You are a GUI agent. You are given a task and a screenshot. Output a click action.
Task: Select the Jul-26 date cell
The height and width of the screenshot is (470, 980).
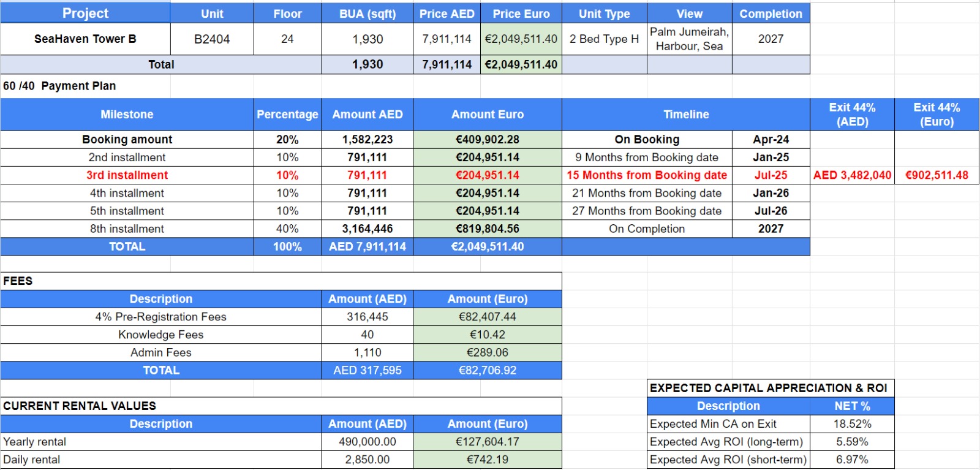pos(771,211)
